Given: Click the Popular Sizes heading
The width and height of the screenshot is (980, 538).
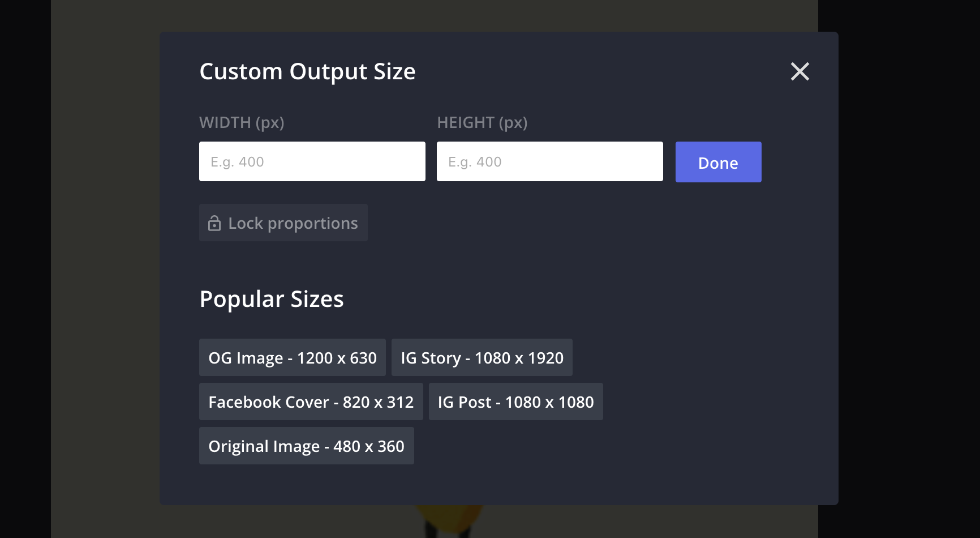Looking at the screenshot, I should click(272, 299).
